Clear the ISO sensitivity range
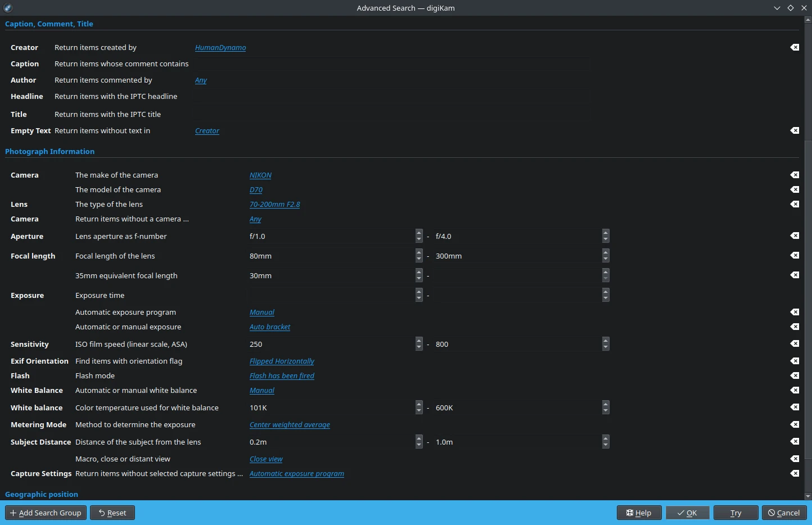Viewport: 812px width, 525px height. (794, 343)
